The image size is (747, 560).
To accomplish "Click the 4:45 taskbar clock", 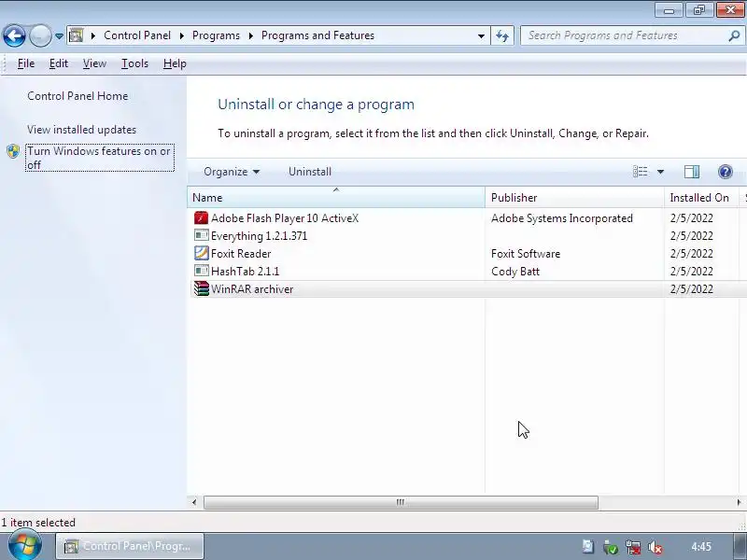I will click(701, 547).
